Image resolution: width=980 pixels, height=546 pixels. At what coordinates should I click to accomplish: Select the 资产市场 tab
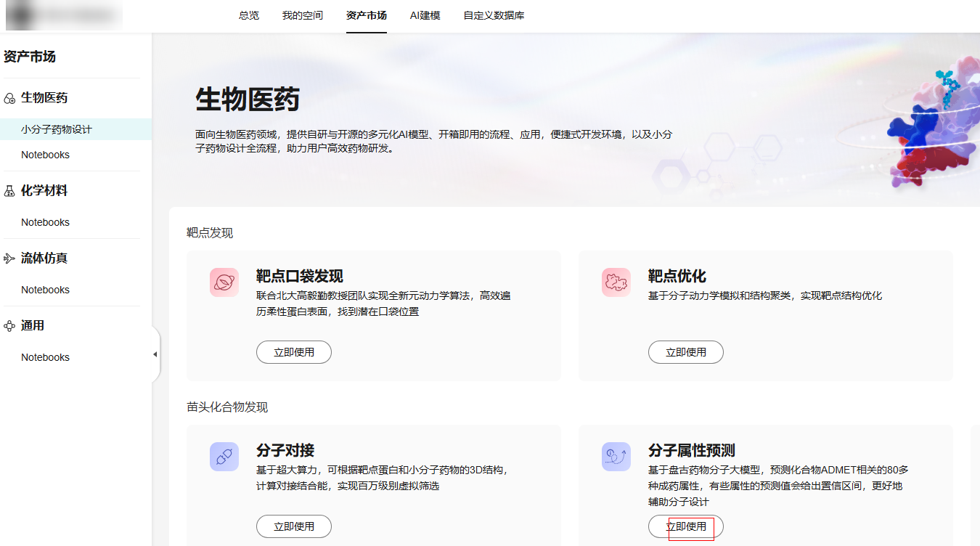point(367,15)
